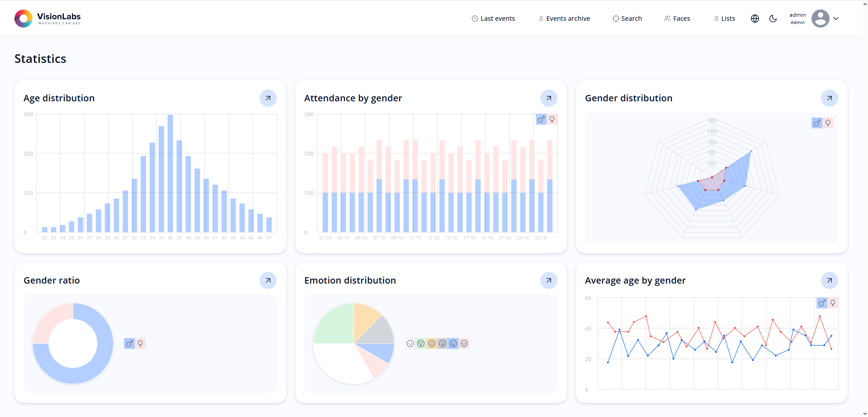Click the globe language icon
The image size is (868, 417).
coord(755,19)
